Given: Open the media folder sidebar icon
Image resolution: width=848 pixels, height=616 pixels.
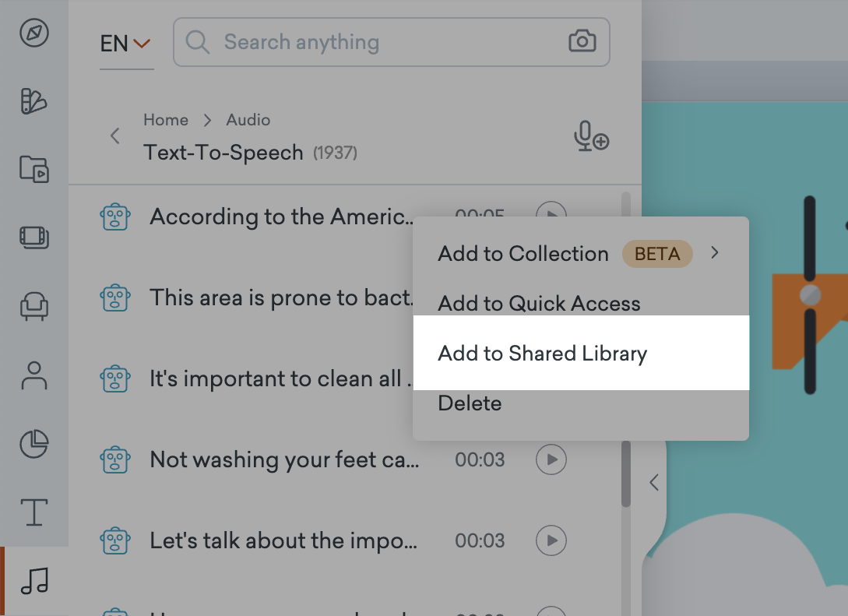Looking at the screenshot, I should [34, 169].
